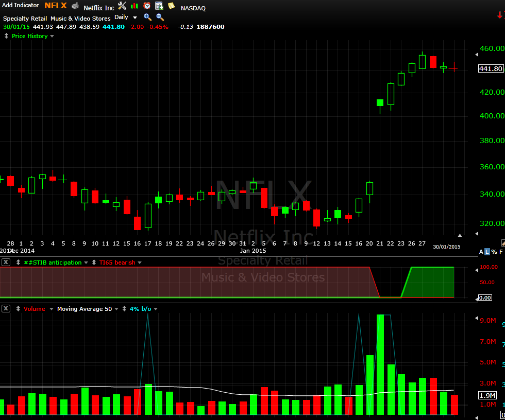Click the red down arrow in top right corner
This screenshot has width=505, height=420.
(500, 15)
